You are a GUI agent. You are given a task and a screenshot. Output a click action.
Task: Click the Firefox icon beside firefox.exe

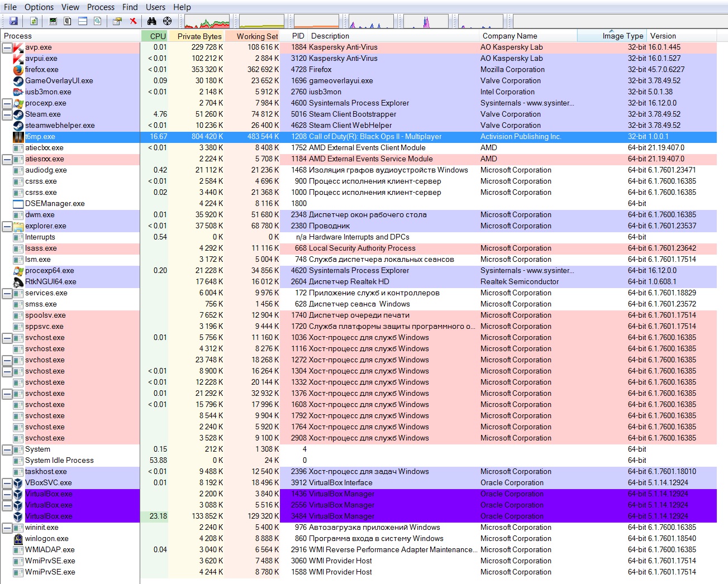click(x=18, y=70)
